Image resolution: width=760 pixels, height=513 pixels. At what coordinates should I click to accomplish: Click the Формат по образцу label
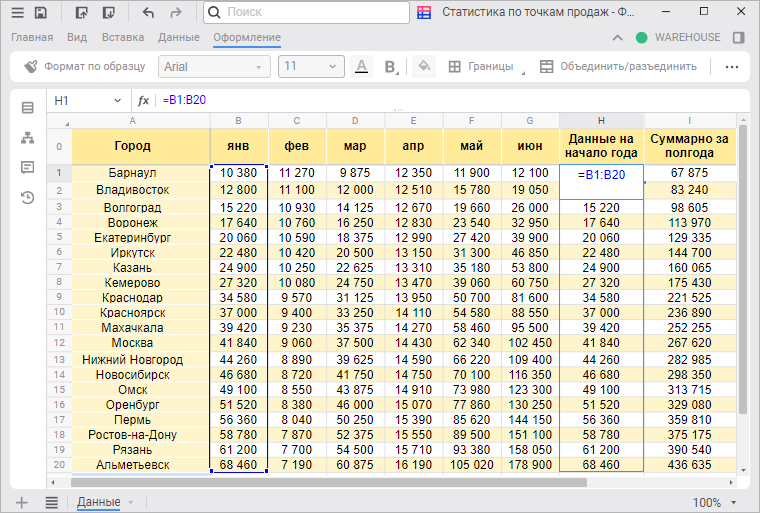coord(95,66)
